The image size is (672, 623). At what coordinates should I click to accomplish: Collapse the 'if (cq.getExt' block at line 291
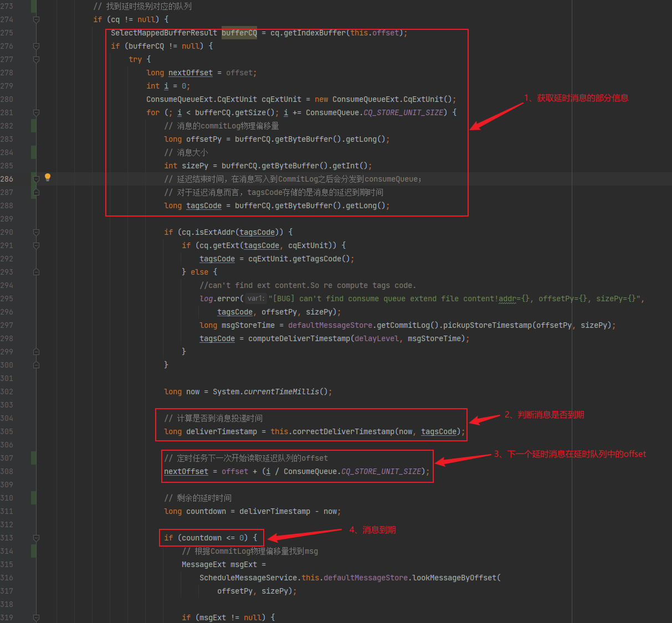tap(36, 245)
